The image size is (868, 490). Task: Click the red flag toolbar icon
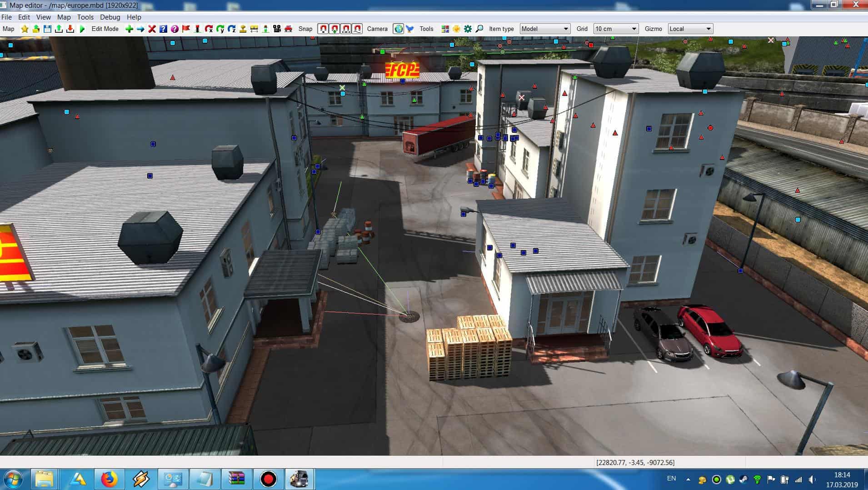click(x=186, y=29)
